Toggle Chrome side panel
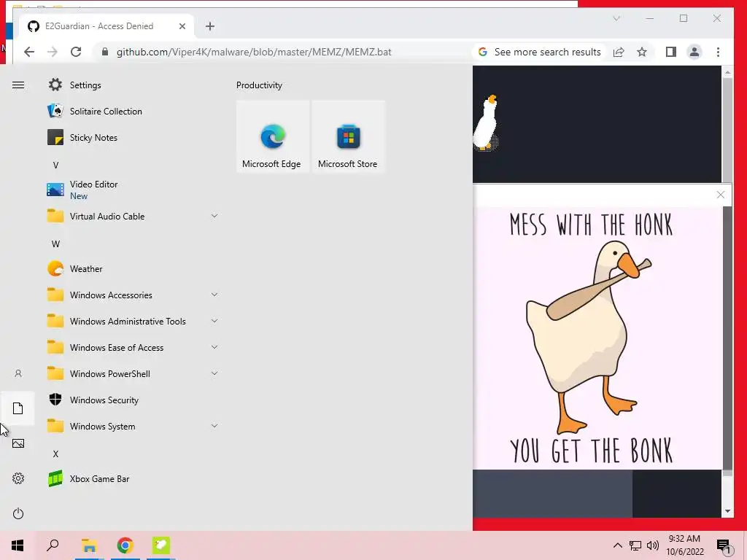 (671, 52)
